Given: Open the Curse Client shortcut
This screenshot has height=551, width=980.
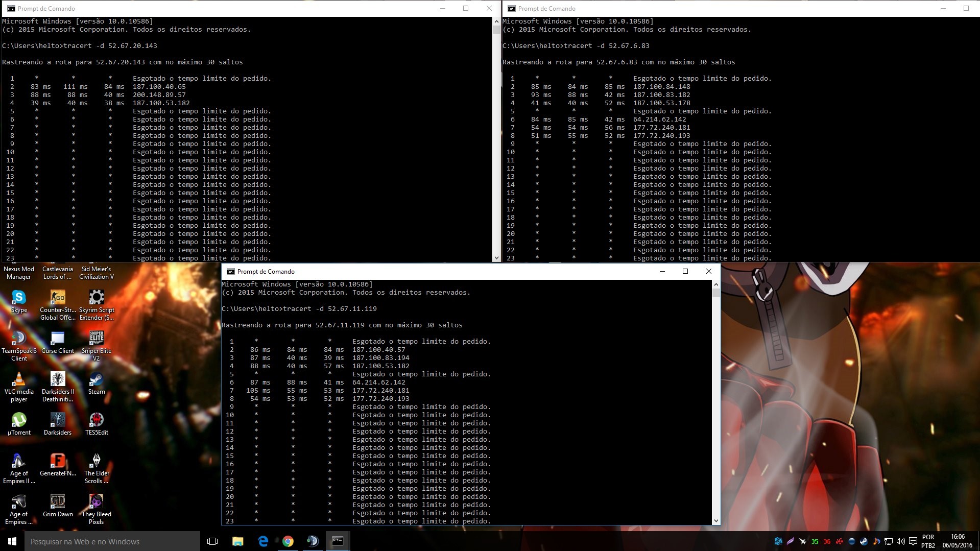Looking at the screenshot, I should (x=58, y=339).
